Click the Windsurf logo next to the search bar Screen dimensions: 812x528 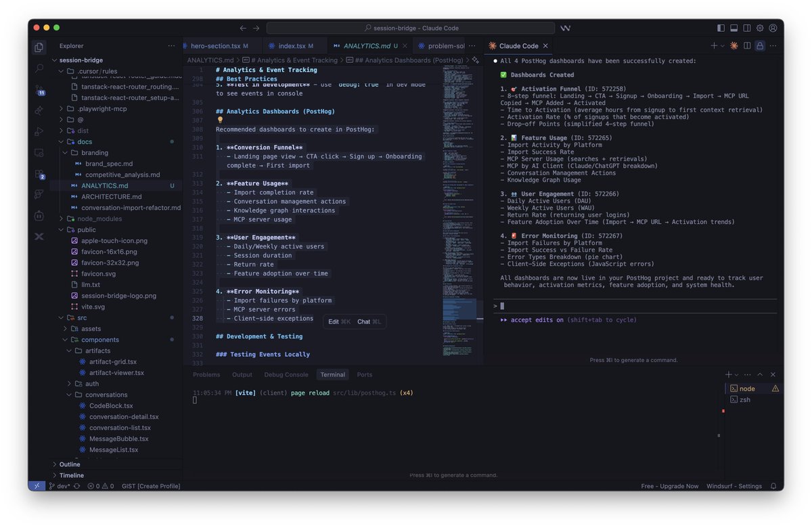(x=566, y=28)
